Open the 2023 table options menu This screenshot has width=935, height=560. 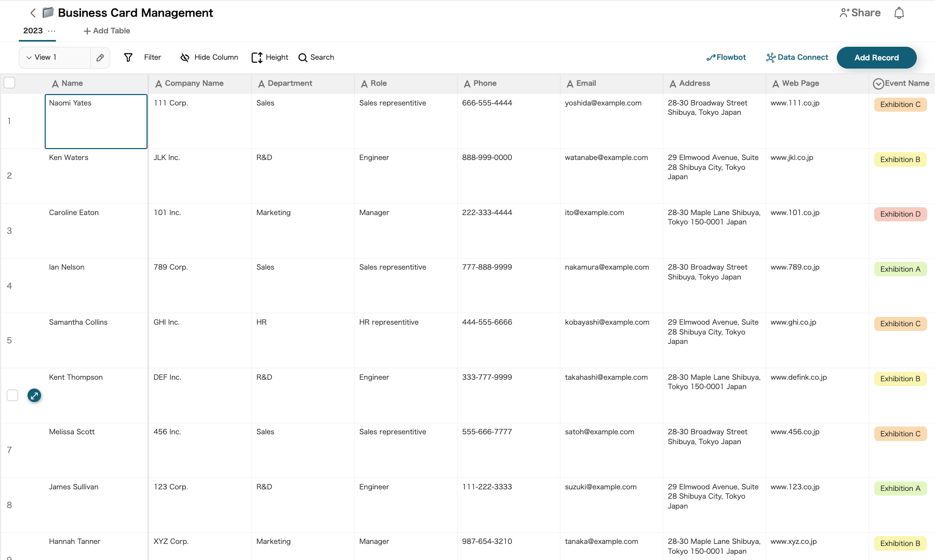coord(52,31)
